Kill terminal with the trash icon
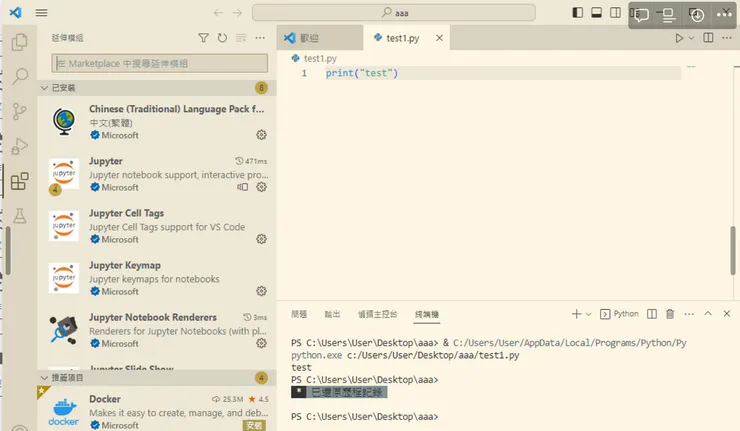 click(670, 314)
